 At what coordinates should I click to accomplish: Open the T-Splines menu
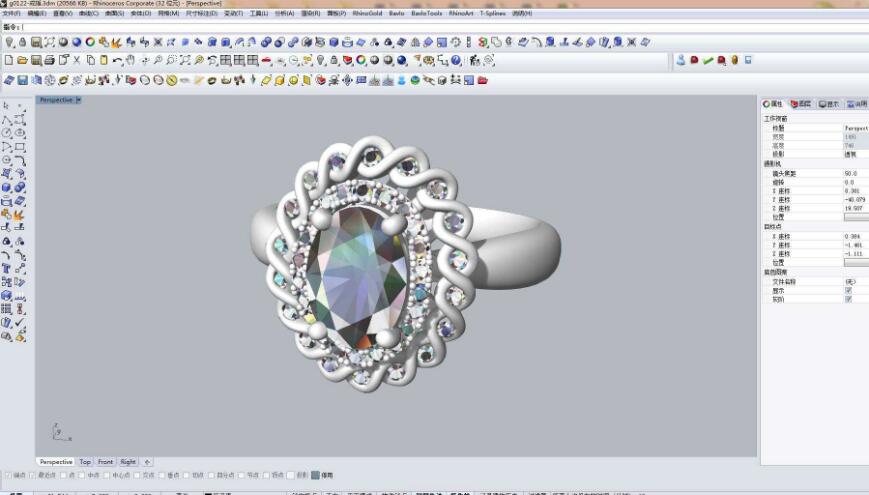(493, 13)
